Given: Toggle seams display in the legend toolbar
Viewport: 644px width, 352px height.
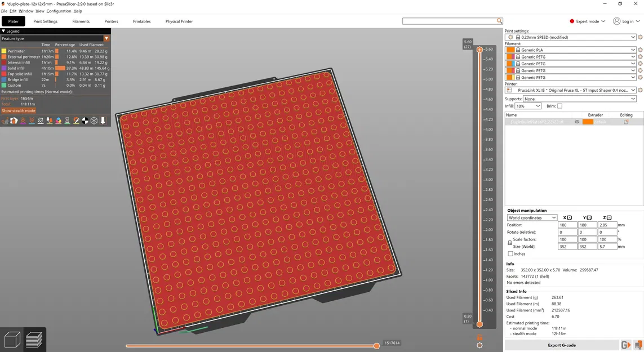Looking at the screenshot, I should (41, 120).
